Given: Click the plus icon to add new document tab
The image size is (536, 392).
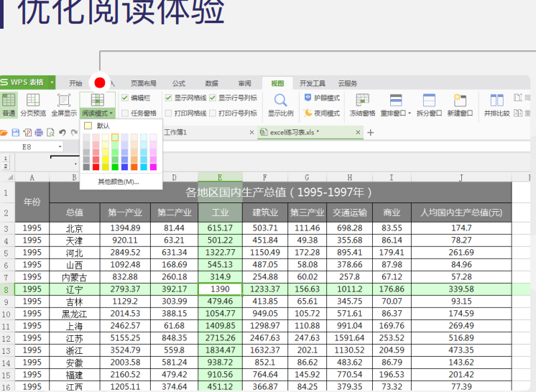Looking at the screenshot, I should pos(371,133).
